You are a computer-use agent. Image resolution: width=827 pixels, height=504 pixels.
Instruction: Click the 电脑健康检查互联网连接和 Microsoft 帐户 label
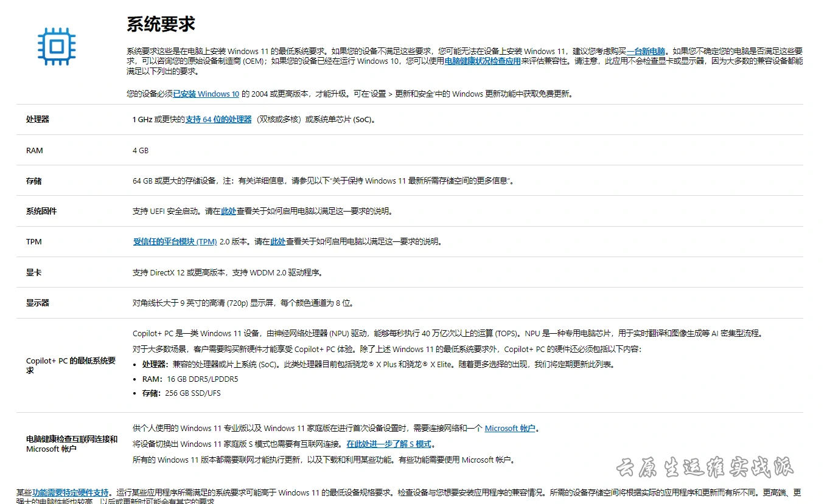[72, 444]
